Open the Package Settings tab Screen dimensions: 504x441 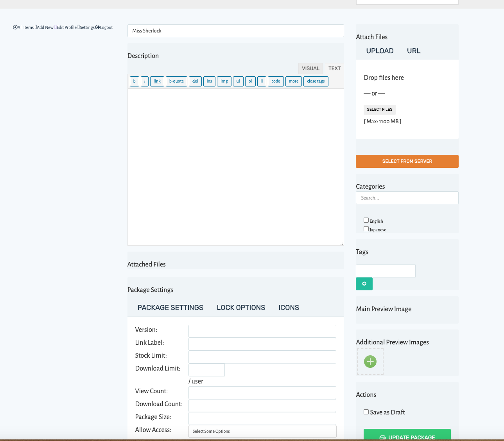170,308
